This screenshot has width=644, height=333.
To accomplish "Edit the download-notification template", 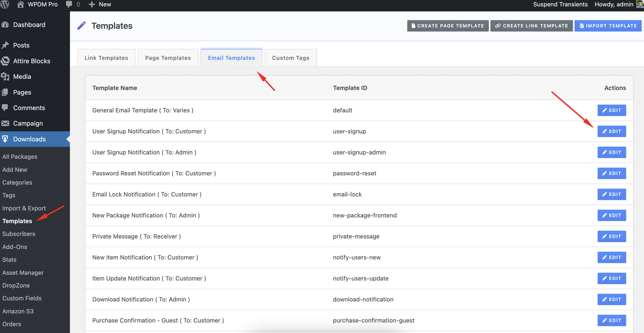I will [612, 299].
